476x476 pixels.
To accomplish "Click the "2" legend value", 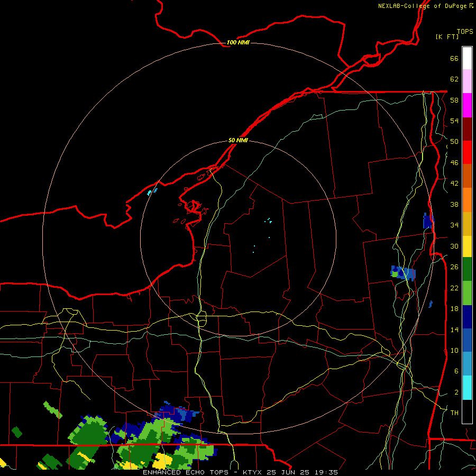I will 456,392.
